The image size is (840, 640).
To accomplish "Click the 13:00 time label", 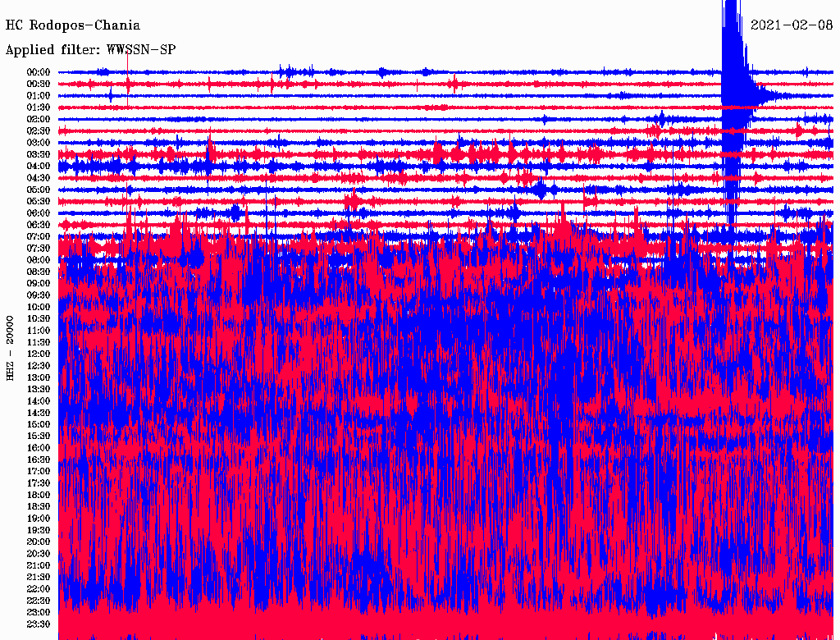I will tap(39, 377).
